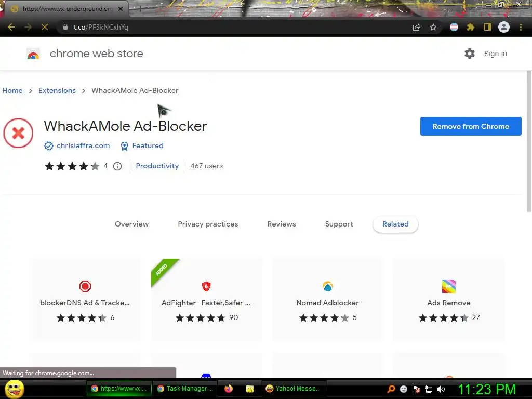Open the Productivity category link

tap(157, 166)
